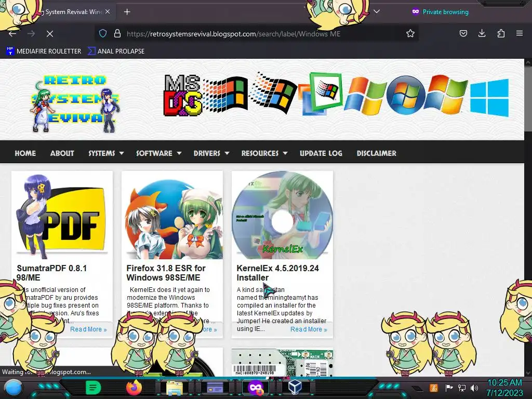Click the Windows XP logo in the banner

(x=365, y=96)
